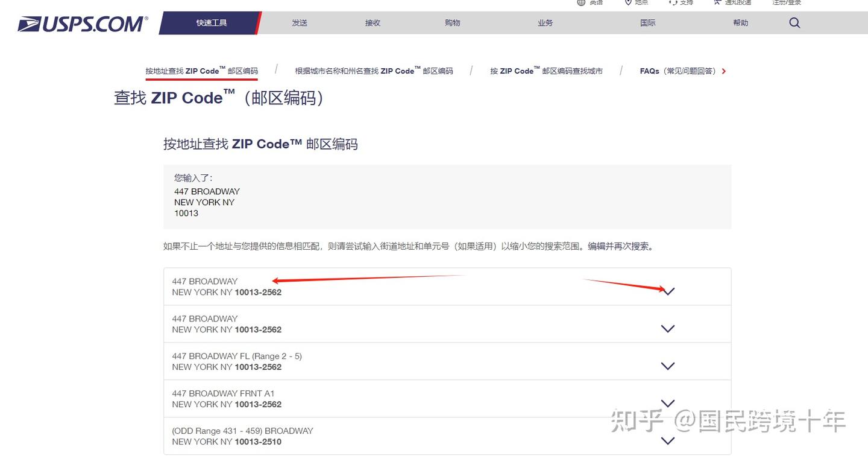
Task: Click the entered ZIP 10013 line
Action: (186, 213)
